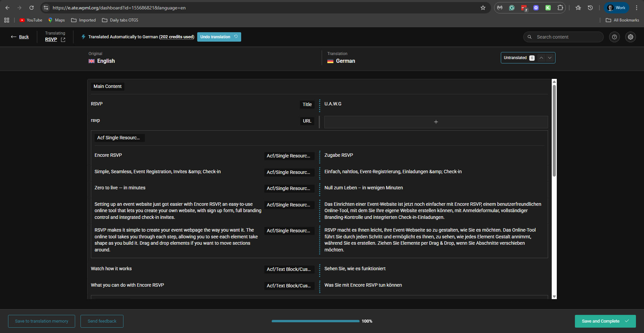Click the content panel vertical scrollbar
The image size is (644, 333).
tap(554, 131)
